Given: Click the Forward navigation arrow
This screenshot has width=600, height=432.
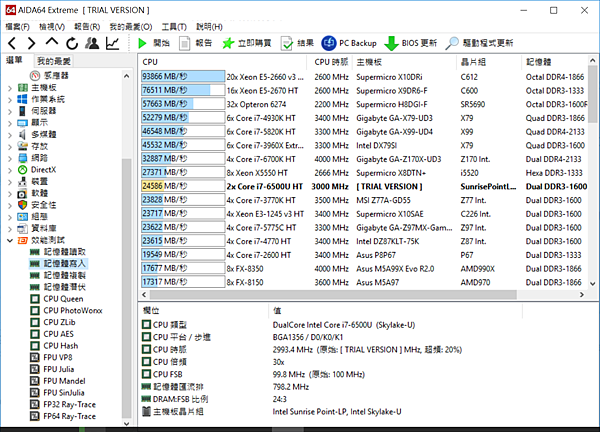Looking at the screenshot, I should (31, 43).
